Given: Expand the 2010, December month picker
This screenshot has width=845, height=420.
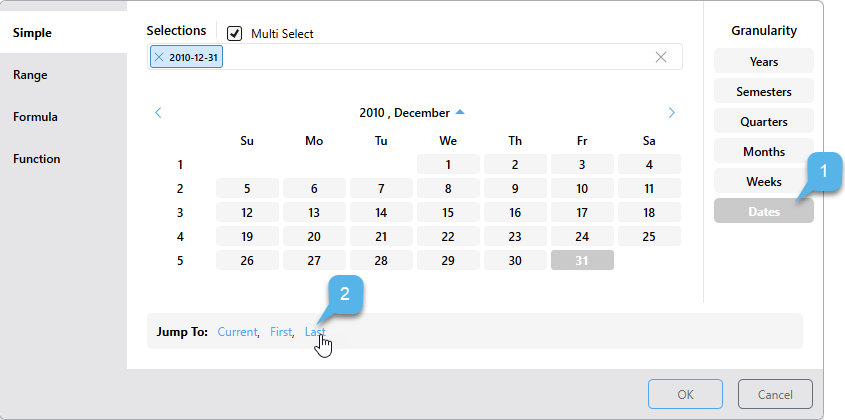Looking at the screenshot, I should click(x=411, y=113).
